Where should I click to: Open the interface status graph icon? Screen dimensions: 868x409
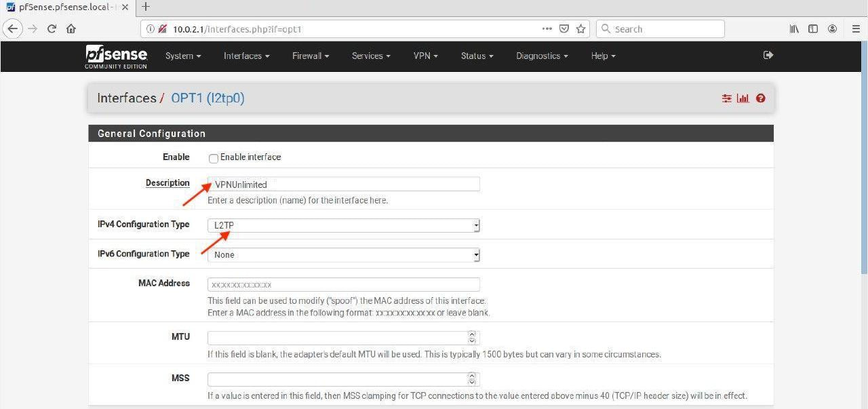pyautogui.click(x=743, y=98)
